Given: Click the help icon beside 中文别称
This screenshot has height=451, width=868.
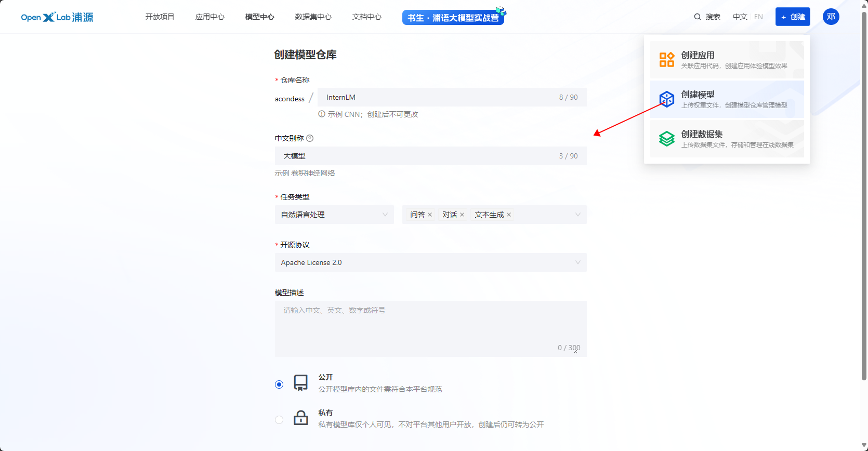Looking at the screenshot, I should pyautogui.click(x=310, y=138).
